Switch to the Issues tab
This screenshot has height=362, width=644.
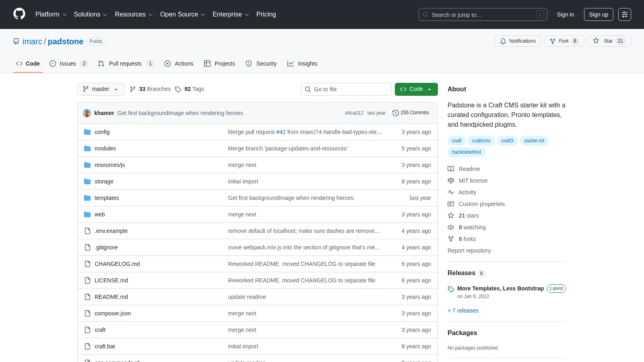(x=68, y=64)
